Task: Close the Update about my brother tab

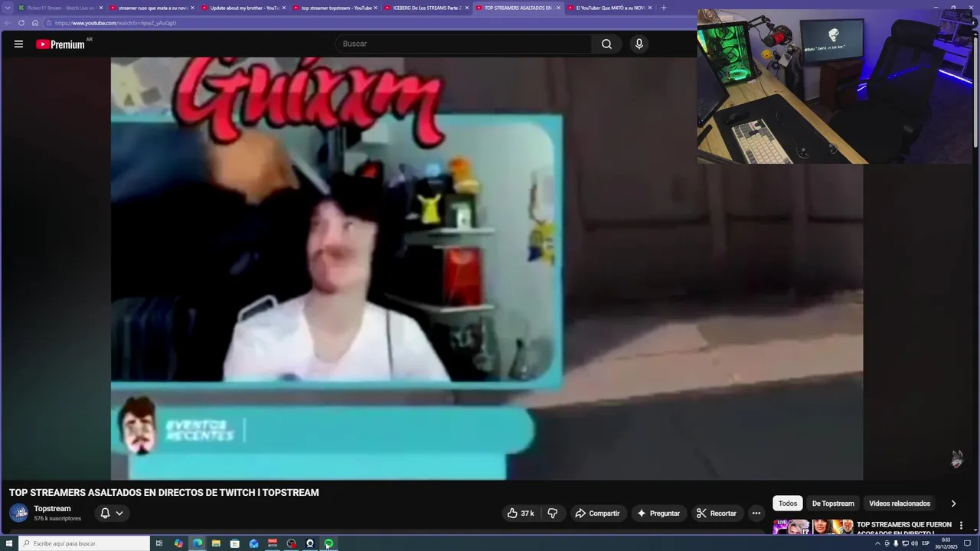Action: [x=284, y=8]
